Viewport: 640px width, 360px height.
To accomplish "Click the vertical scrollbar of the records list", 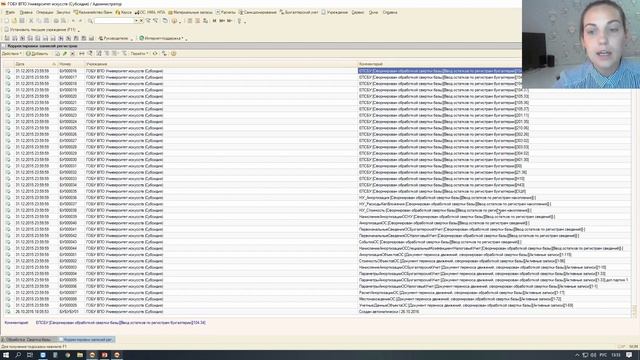I will point(634,192).
